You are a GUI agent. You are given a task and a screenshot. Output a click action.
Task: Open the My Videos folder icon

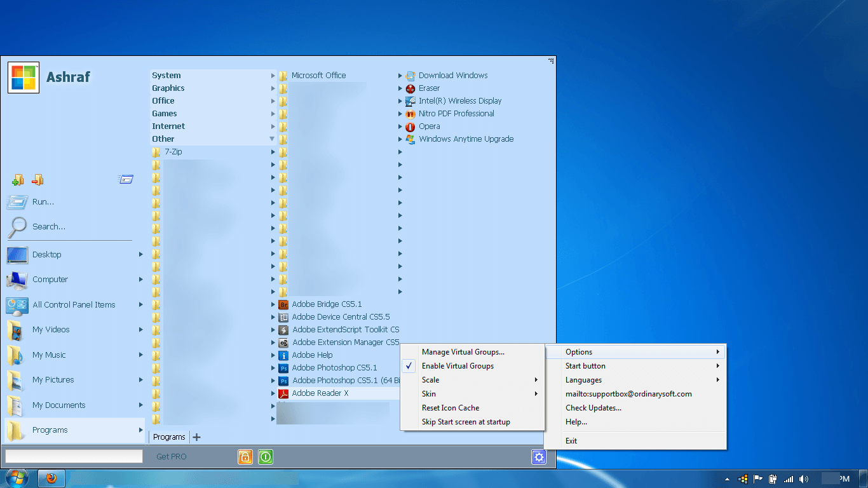click(17, 330)
